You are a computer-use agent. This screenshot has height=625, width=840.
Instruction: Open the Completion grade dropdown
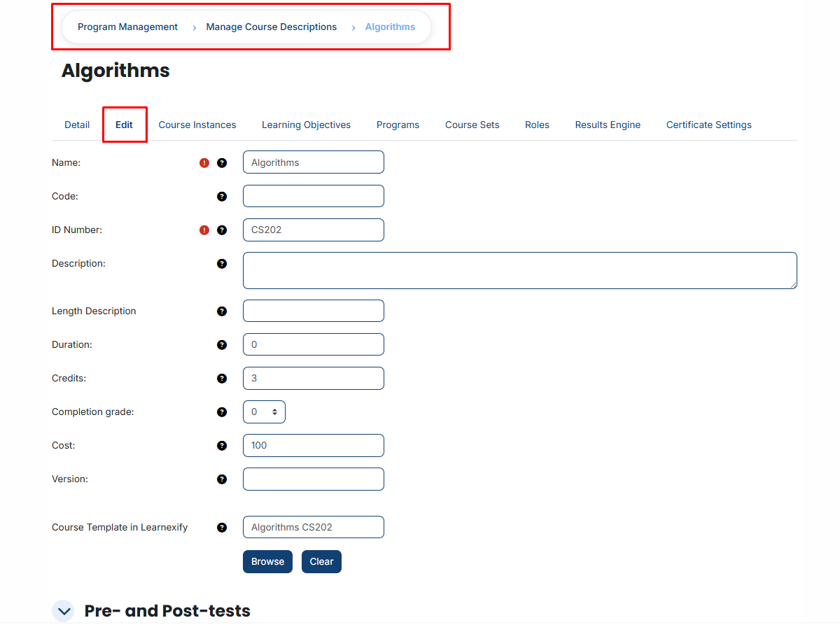[x=264, y=412]
